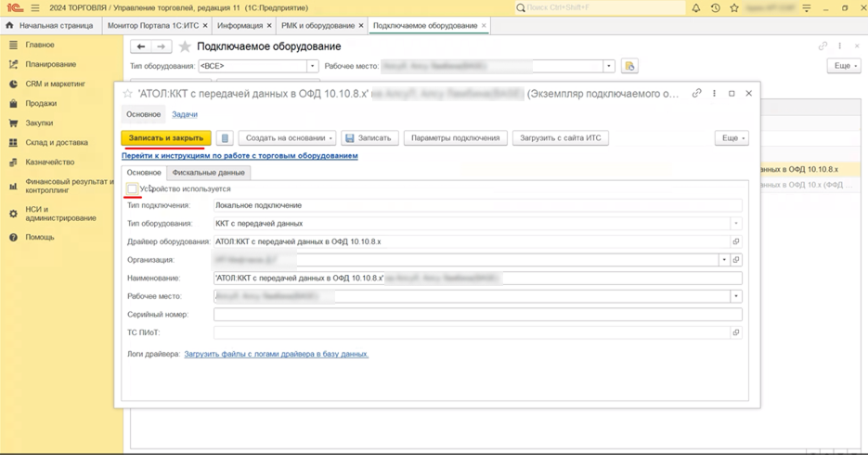
Task: Click Загрузить файлы с логами драйвера link
Action: (277, 354)
